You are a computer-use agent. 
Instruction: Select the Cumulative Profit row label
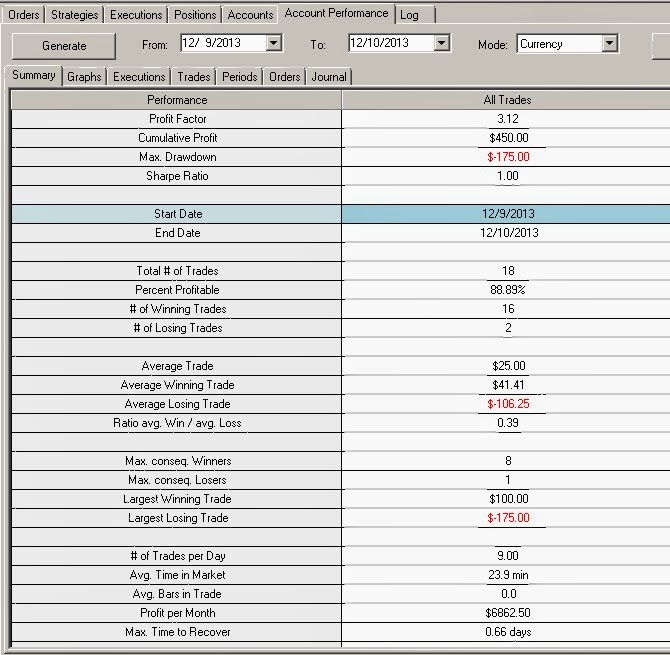[x=178, y=138]
